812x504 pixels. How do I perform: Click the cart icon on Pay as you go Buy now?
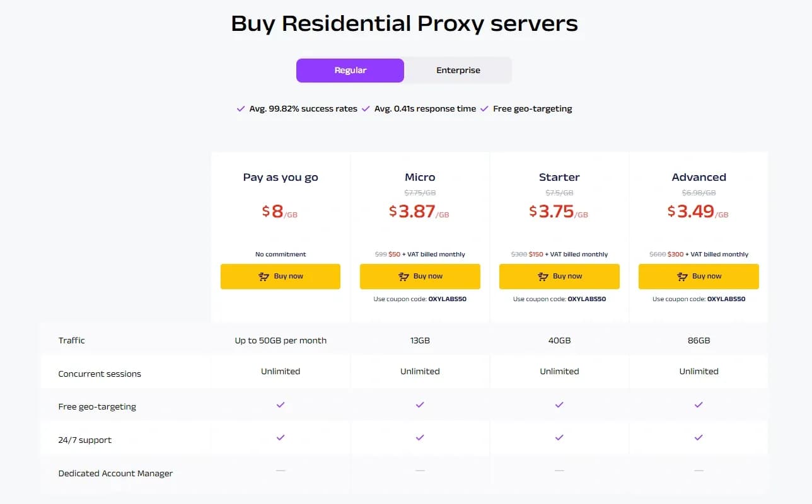(264, 276)
